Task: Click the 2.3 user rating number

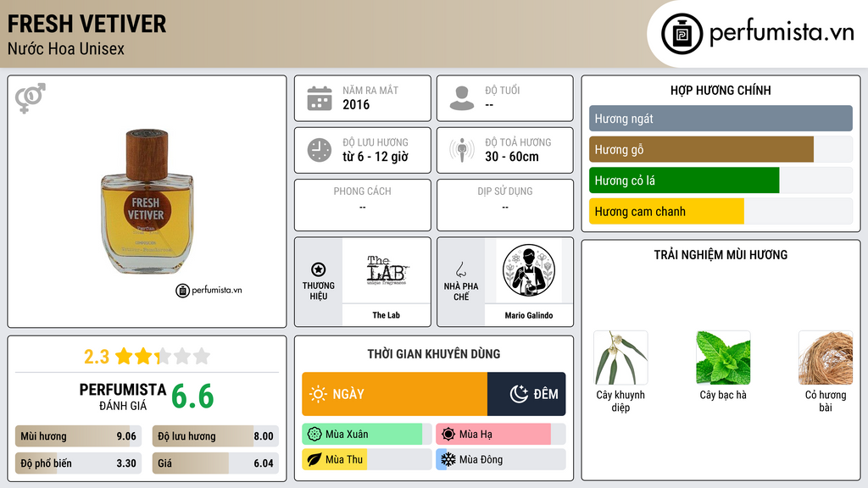Action: (x=97, y=357)
